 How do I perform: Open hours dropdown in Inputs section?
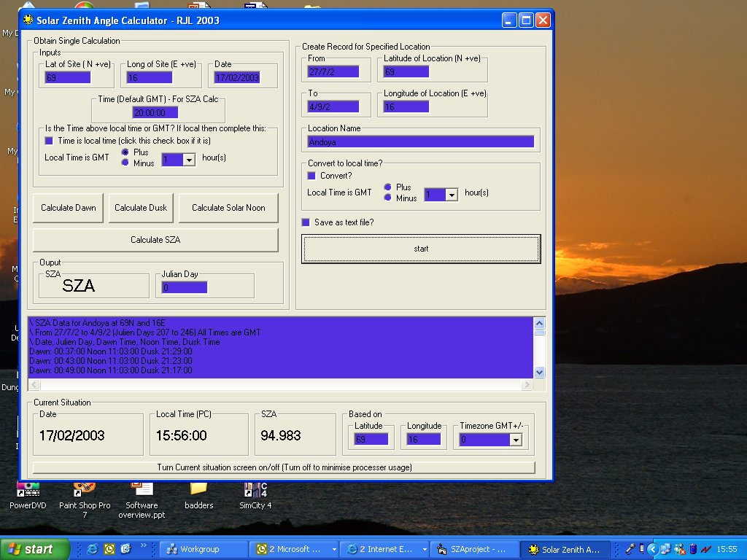(x=188, y=160)
